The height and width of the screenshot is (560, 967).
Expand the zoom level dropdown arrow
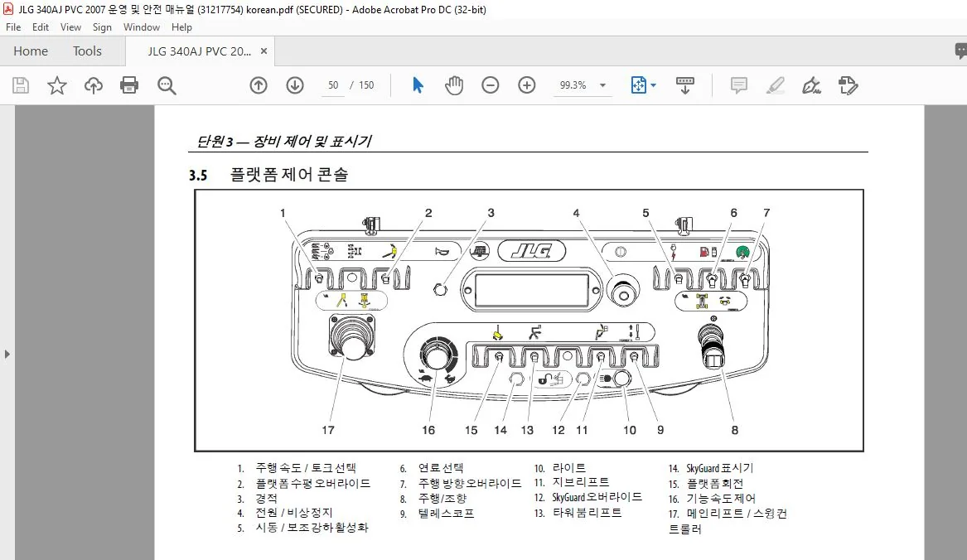[x=602, y=85]
